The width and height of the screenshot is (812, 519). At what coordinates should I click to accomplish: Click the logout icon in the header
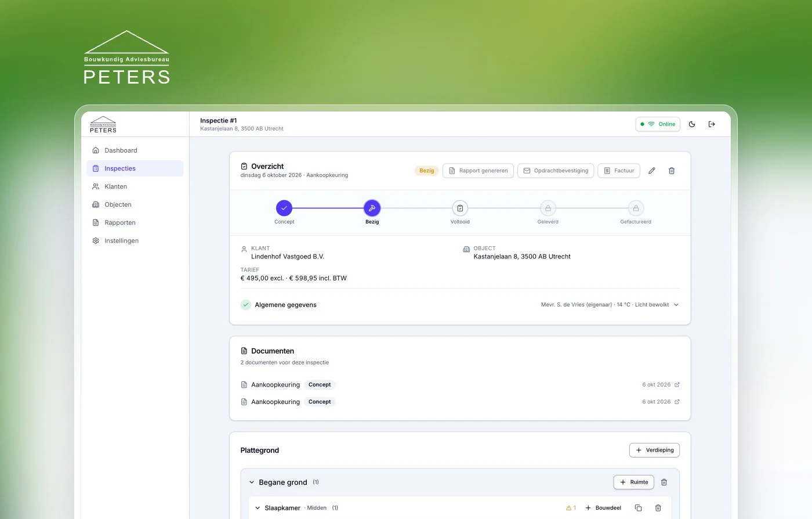pyautogui.click(x=712, y=124)
